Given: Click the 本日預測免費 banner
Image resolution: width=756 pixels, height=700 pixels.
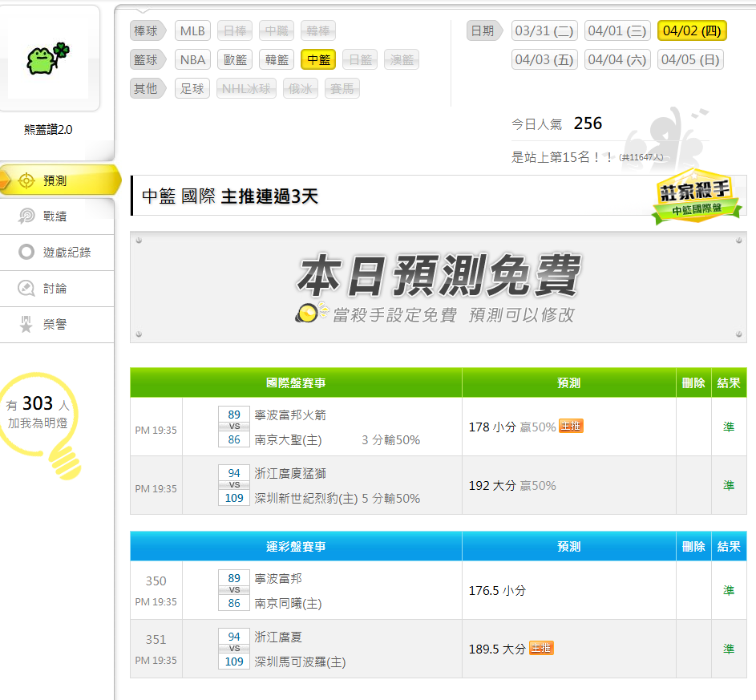Looking at the screenshot, I should (438, 287).
